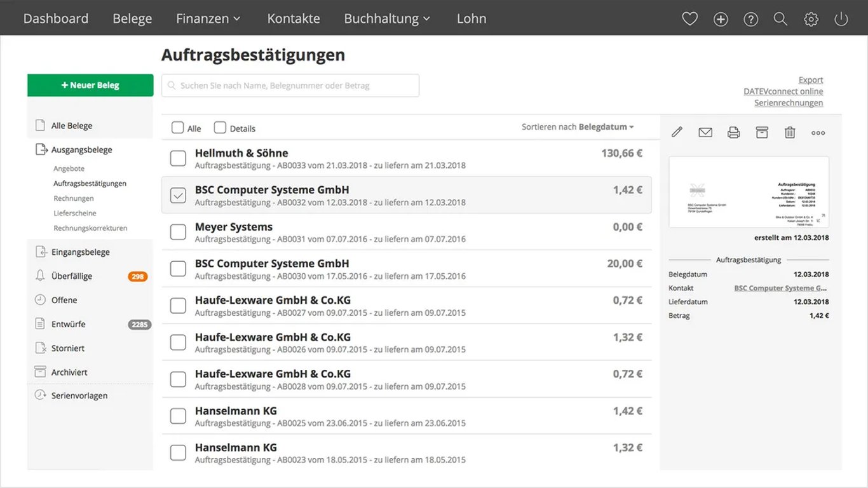Screen dimensions: 868x488
Task: Delete document with trash can icon
Action: (x=790, y=132)
